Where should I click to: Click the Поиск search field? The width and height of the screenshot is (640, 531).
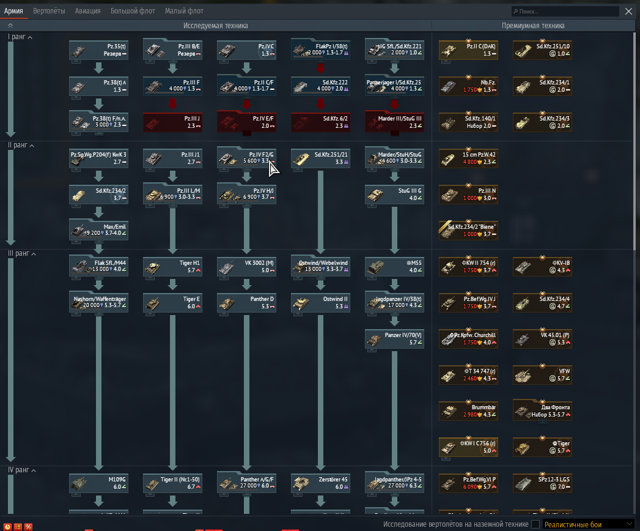coord(565,11)
